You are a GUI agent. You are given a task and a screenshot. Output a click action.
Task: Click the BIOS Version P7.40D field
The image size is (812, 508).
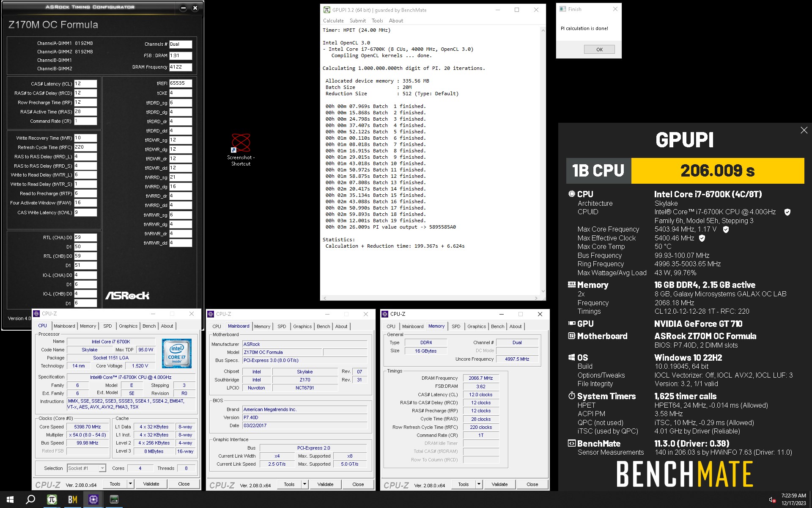(304, 417)
